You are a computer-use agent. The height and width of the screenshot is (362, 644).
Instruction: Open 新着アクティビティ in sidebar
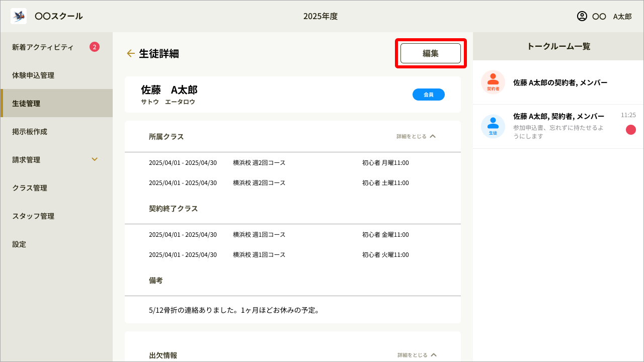[x=43, y=47]
